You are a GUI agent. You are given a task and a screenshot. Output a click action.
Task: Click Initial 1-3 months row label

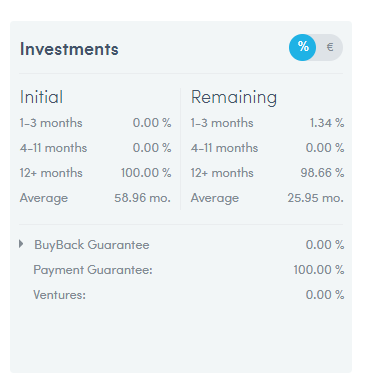coord(51,123)
